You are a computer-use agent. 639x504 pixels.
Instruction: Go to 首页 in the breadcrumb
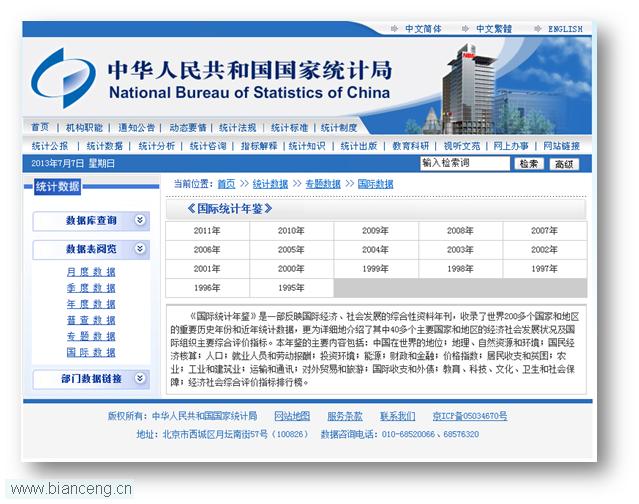click(226, 184)
